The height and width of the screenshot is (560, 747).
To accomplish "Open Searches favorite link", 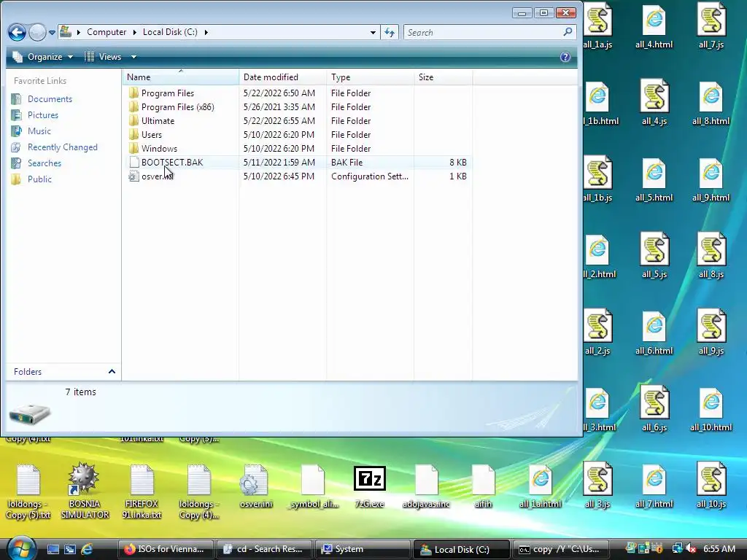I will pyautogui.click(x=44, y=163).
